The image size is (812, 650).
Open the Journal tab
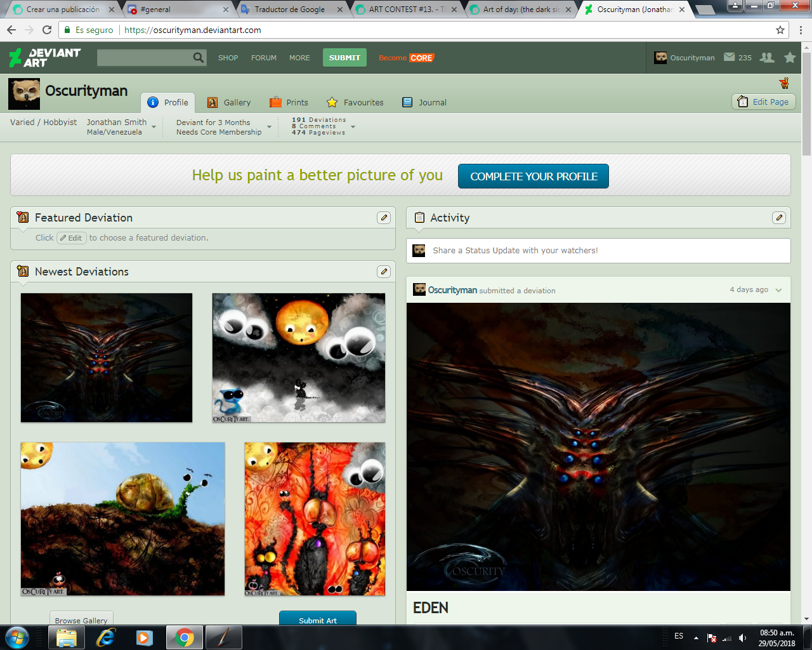424,102
